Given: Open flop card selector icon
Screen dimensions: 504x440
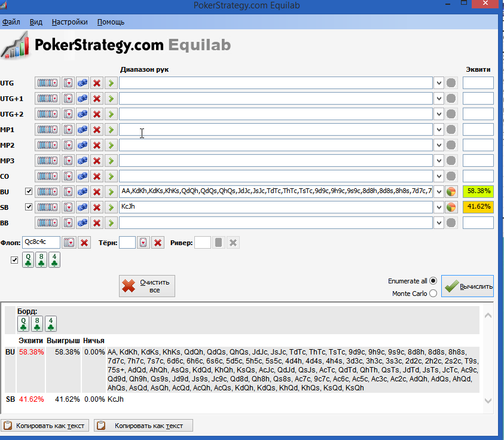Looking at the screenshot, I should (69, 243).
